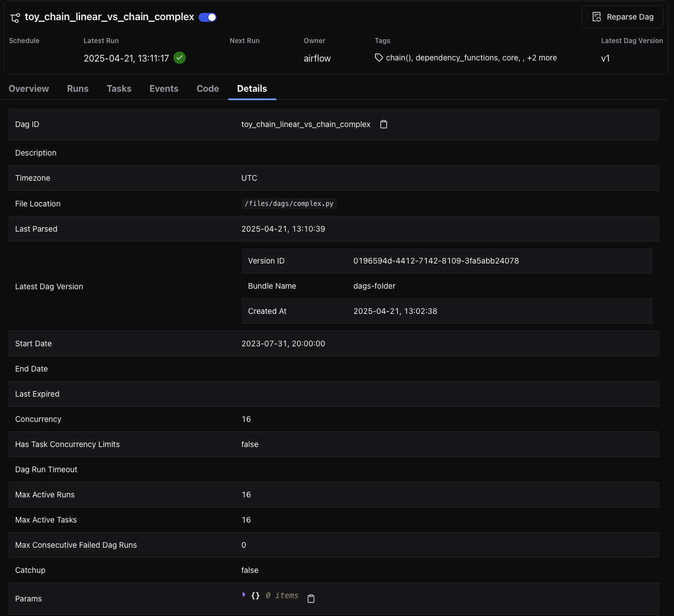Click the v1 latest Dag version
This screenshot has height=616, width=674.
pos(605,58)
